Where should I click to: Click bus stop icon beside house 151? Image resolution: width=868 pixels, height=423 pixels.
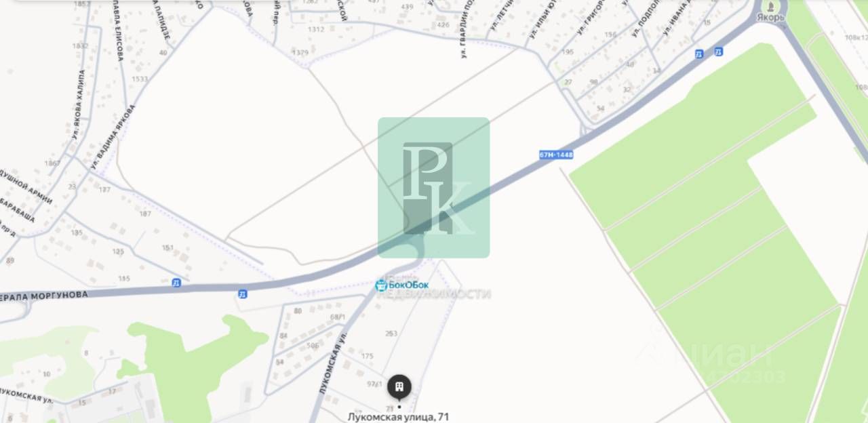pos(176,282)
